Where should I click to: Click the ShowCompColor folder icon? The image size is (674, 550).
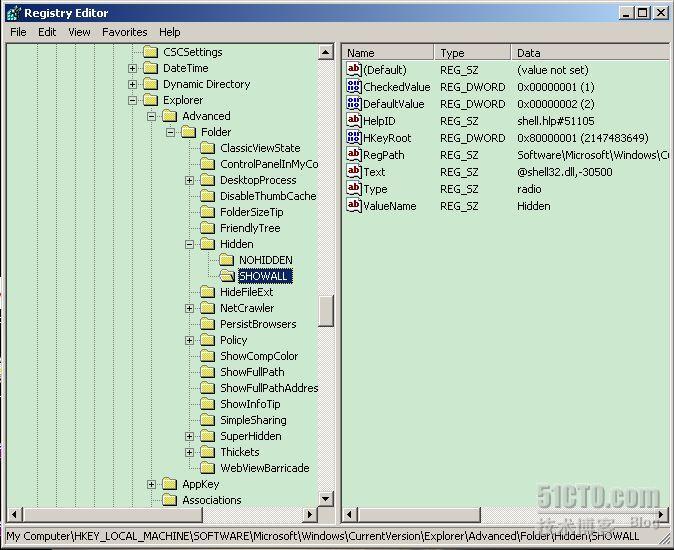(208, 356)
